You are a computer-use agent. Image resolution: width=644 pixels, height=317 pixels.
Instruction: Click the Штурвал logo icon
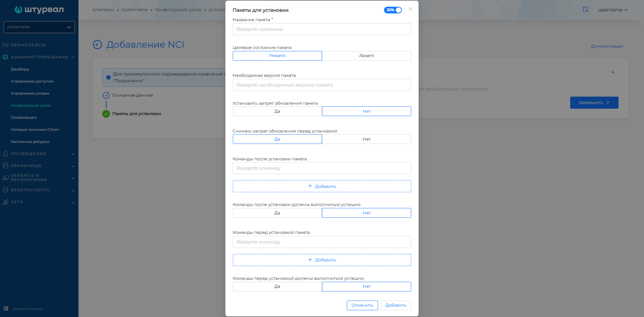click(18, 10)
